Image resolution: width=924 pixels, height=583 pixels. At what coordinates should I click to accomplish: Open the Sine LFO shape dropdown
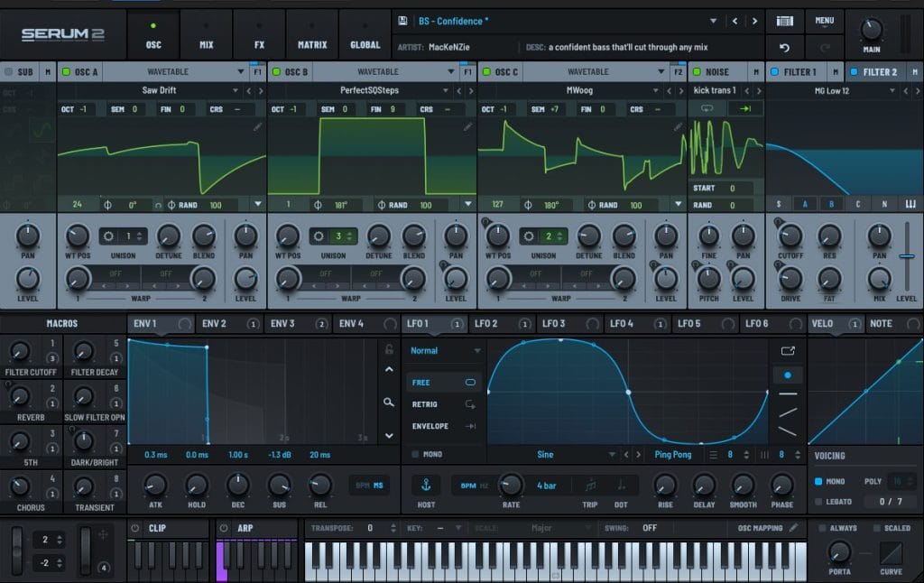(611, 455)
